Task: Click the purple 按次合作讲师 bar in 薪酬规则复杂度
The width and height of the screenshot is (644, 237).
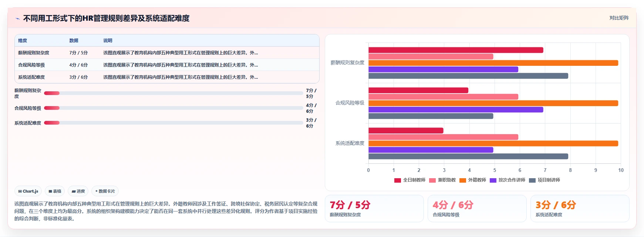Action: (443, 69)
